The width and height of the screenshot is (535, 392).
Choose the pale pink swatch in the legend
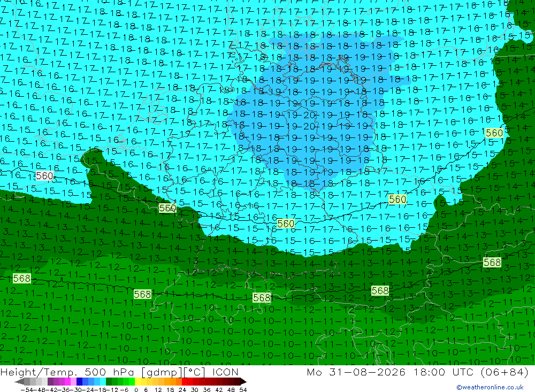pyautogui.click(x=73, y=382)
